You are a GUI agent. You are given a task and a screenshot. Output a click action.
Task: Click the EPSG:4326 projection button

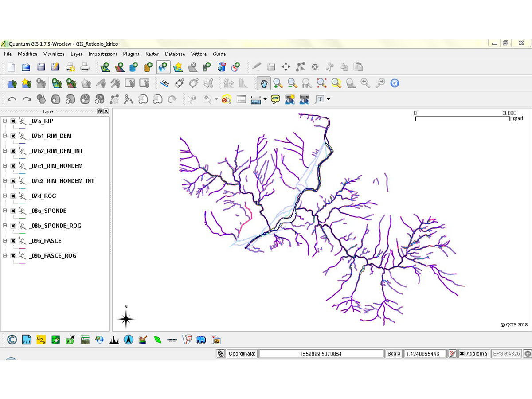(506, 354)
